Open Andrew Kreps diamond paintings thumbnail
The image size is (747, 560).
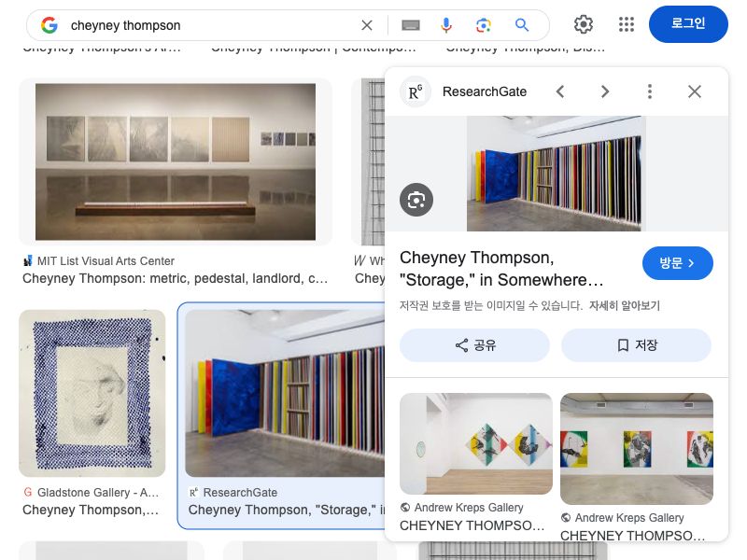476,443
